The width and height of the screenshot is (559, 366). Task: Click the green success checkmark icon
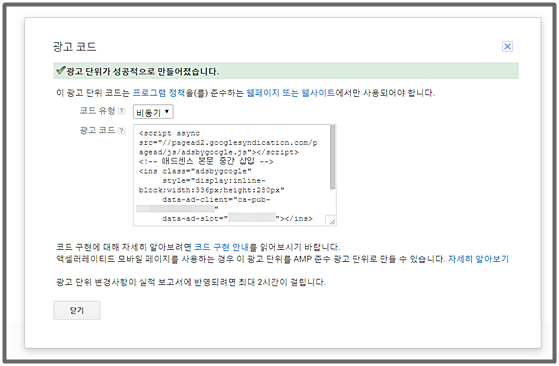61,70
